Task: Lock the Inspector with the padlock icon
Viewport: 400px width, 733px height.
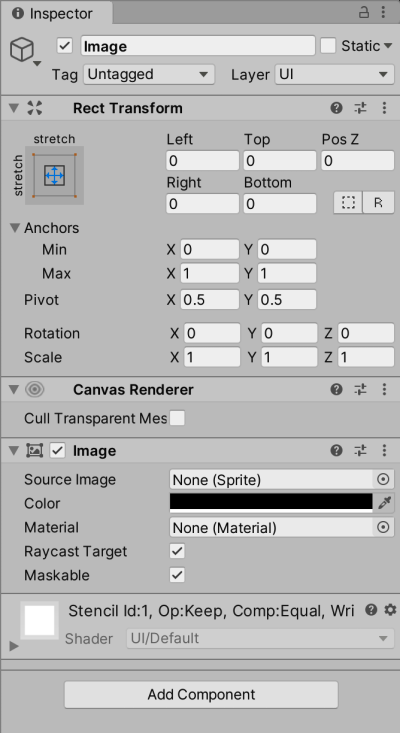Action: coord(364,12)
